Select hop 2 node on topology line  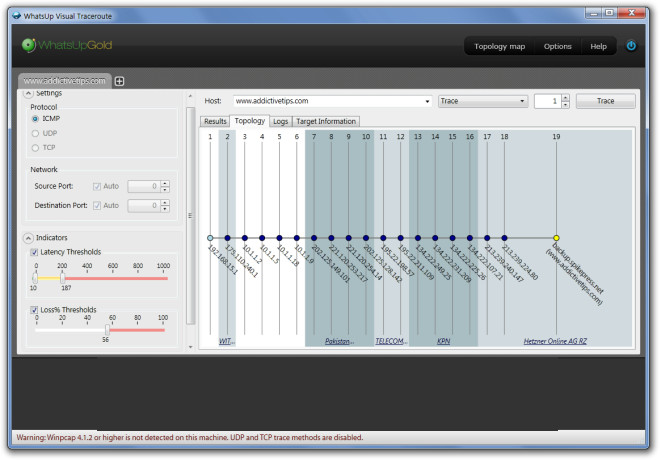click(227, 238)
